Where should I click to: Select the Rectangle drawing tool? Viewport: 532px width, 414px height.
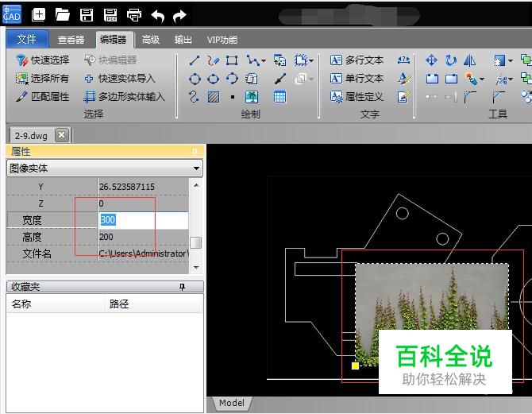tap(232, 61)
